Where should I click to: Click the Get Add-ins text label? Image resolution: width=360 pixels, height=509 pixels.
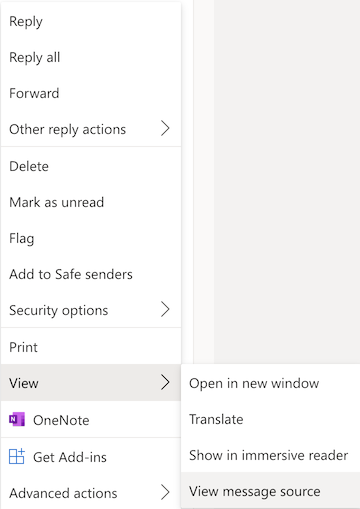click(x=70, y=457)
